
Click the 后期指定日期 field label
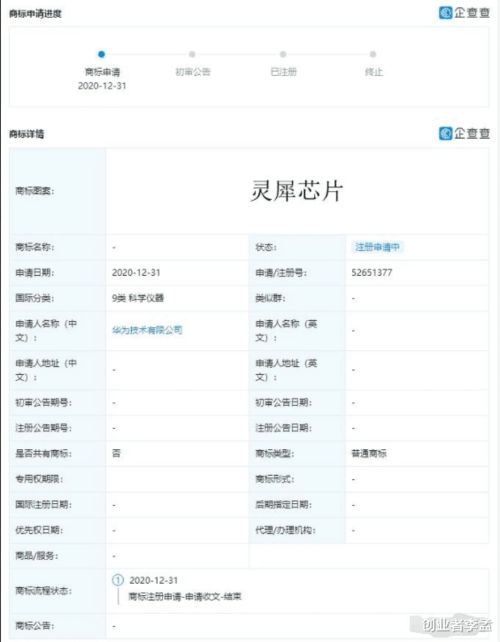click(x=283, y=504)
